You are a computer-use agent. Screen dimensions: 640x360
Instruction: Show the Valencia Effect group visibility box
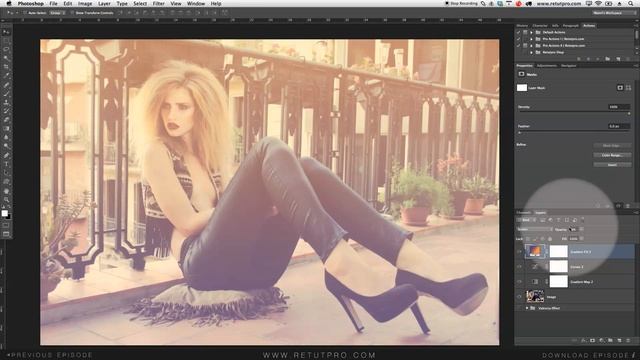pyautogui.click(x=519, y=308)
